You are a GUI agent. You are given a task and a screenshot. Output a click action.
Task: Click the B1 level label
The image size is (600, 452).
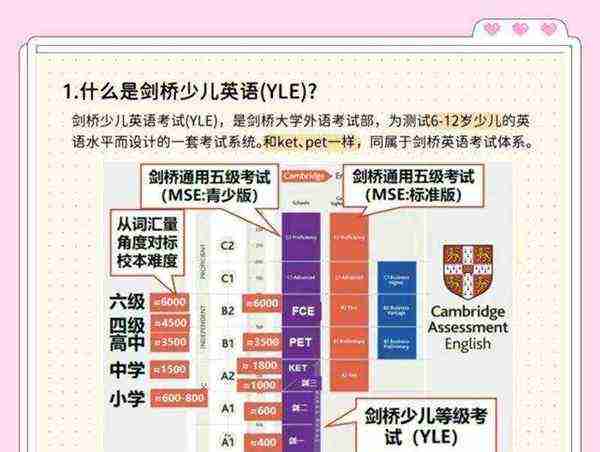click(227, 343)
